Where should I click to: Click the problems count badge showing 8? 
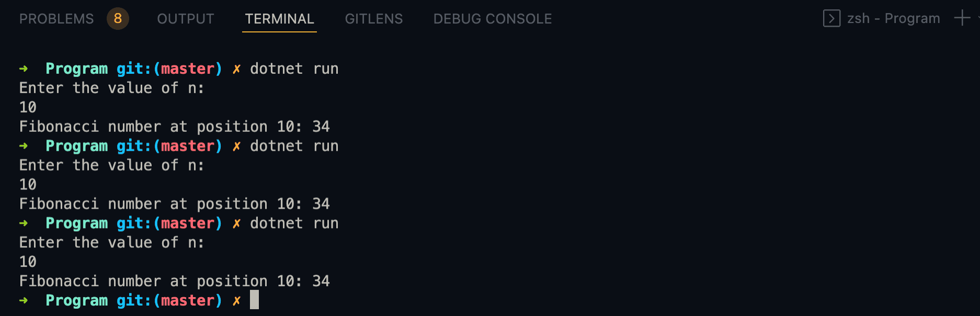click(x=118, y=19)
